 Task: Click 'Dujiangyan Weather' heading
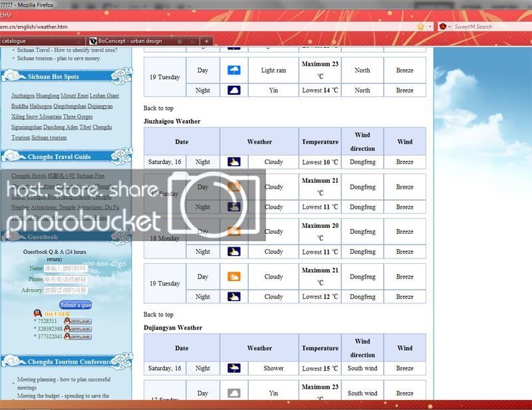pos(173,328)
